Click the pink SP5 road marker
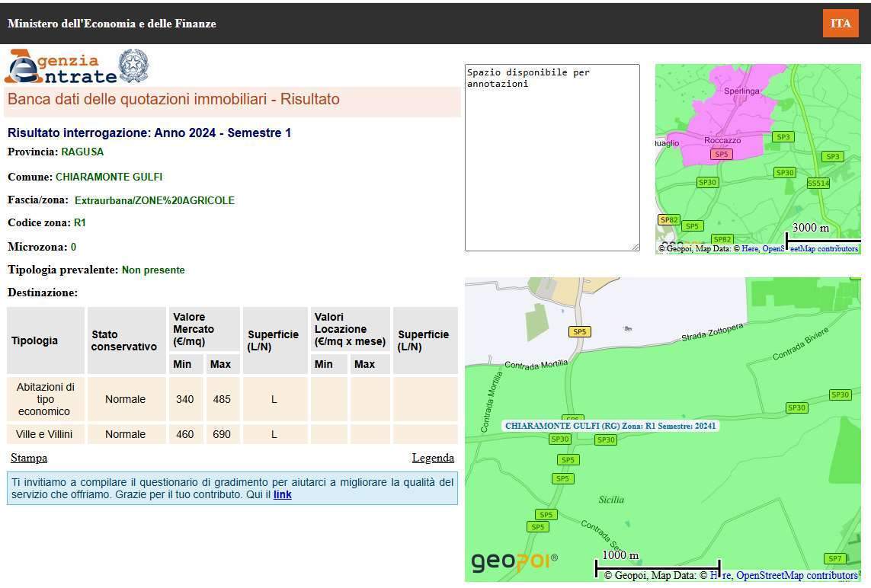 tap(721, 154)
